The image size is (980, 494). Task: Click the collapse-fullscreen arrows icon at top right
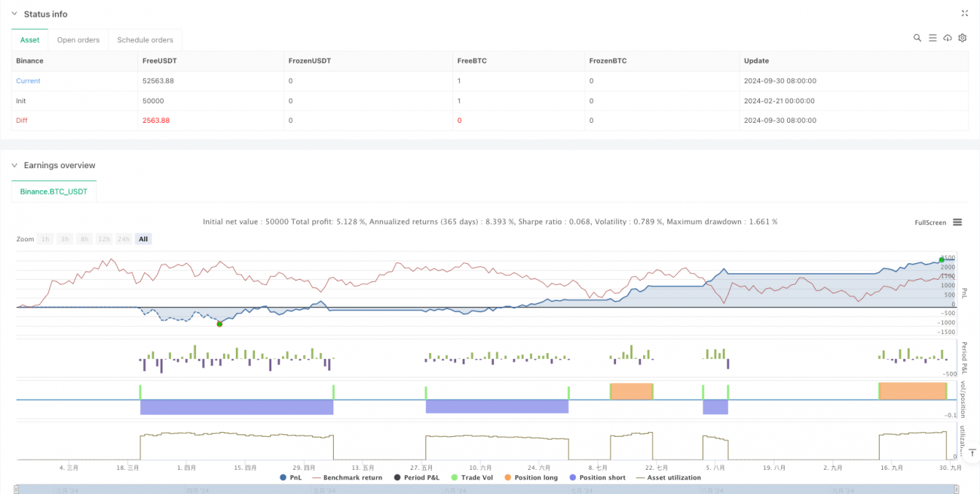tap(965, 14)
